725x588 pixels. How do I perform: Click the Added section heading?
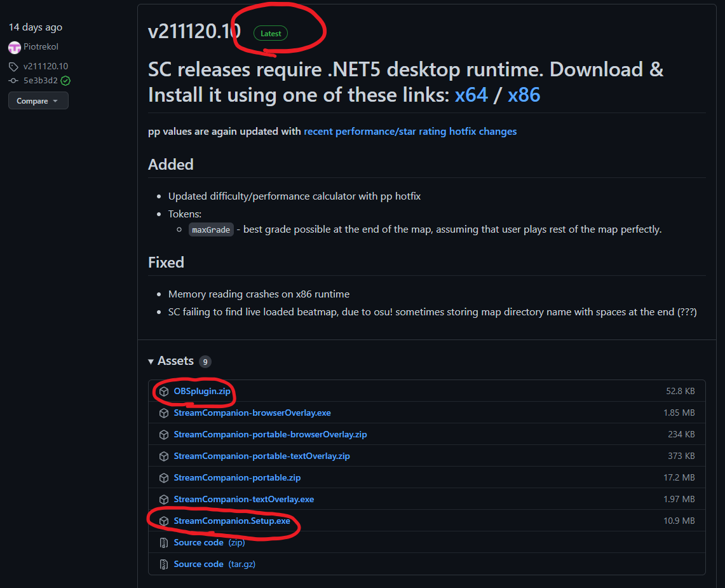[x=171, y=165]
